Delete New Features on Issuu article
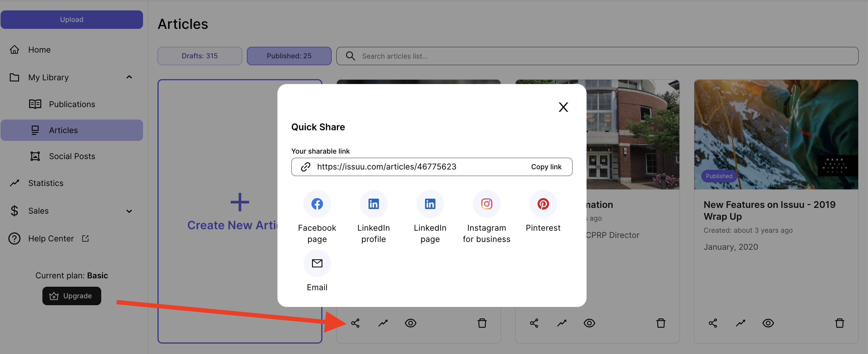The image size is (868, 354). click(839, 323)
